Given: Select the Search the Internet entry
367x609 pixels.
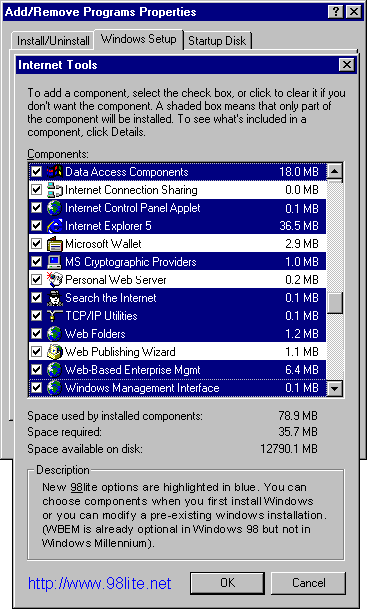Looking at the screenshot, I should click(177, 298).
